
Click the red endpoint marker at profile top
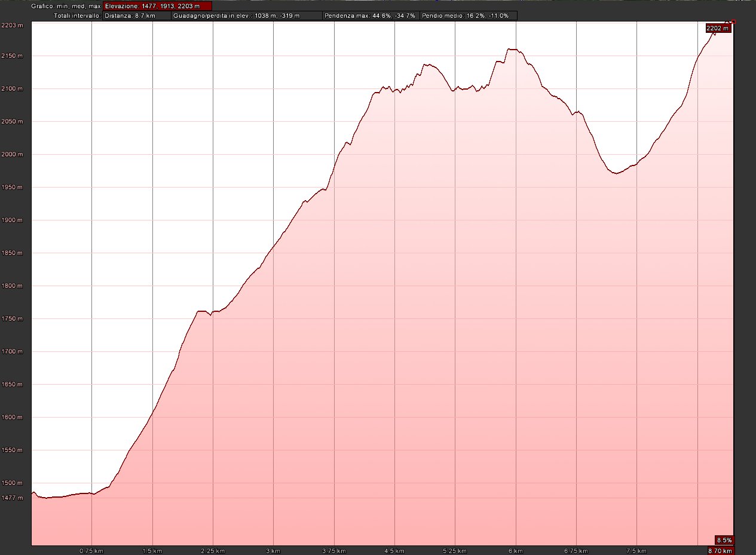pos(733,22)
